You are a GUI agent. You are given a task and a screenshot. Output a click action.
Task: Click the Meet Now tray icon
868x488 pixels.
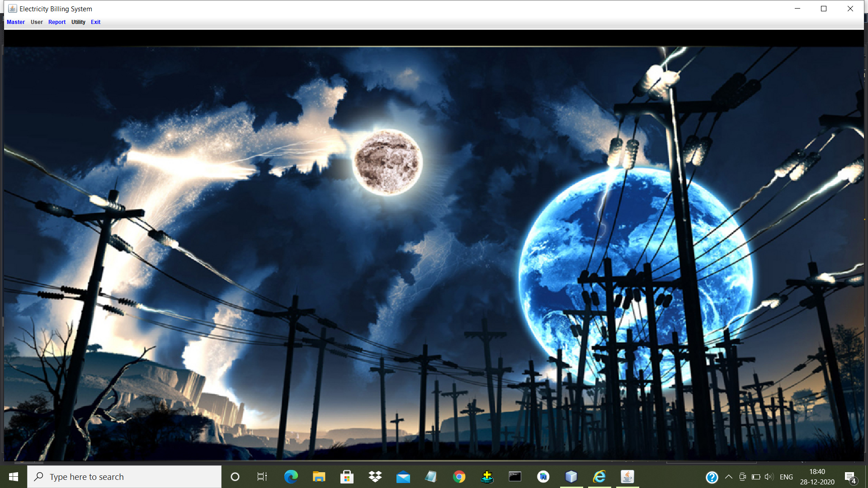(742, 477)
